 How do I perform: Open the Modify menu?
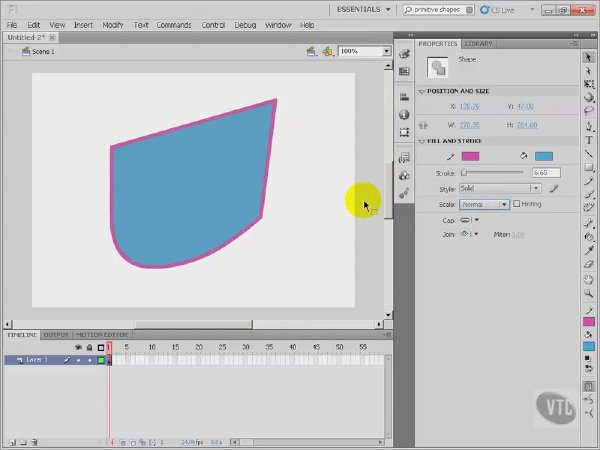click(113, 25)
